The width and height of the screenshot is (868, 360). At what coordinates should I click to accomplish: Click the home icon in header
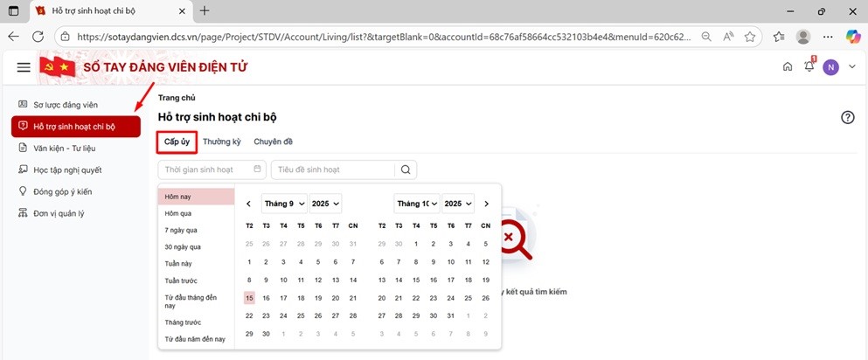(788, 67)
